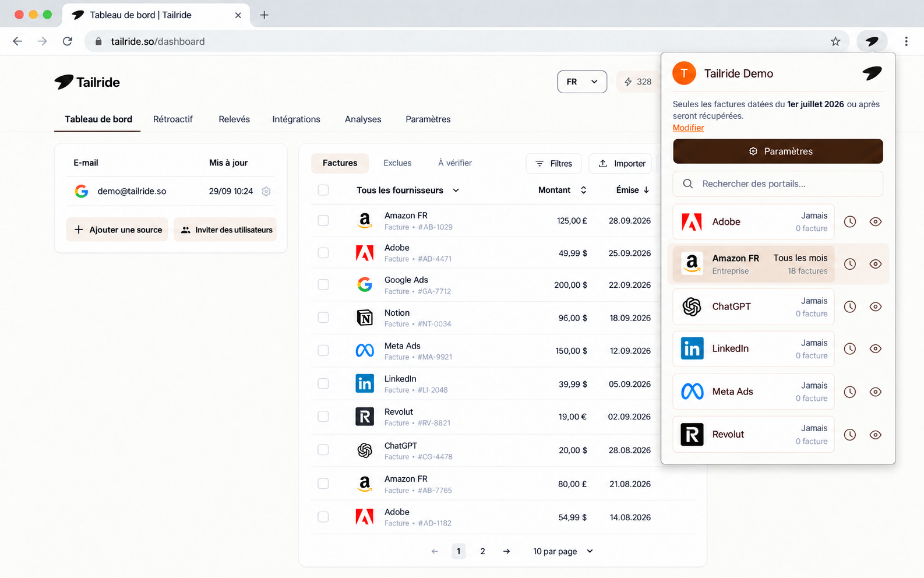This screenshot has width=924, height=578.
Task: Click the clock icon for LinkedIn portal
Action: (x=850, y=348)
